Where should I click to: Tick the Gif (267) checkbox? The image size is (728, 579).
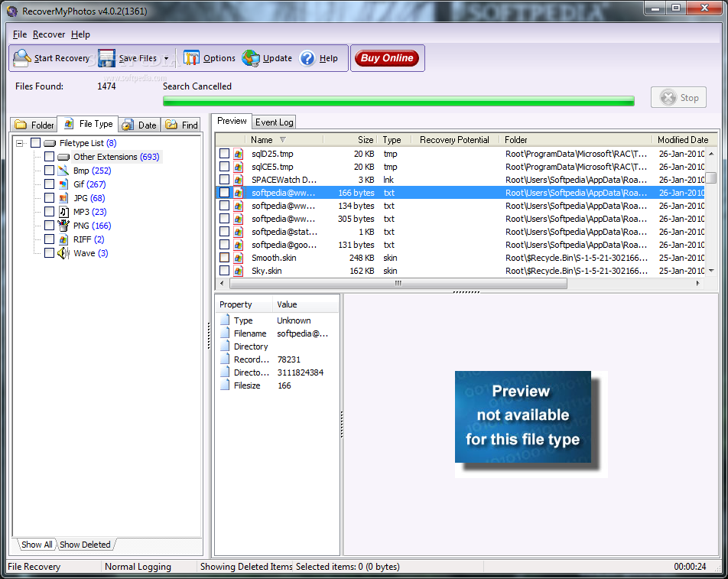[49, 184]
